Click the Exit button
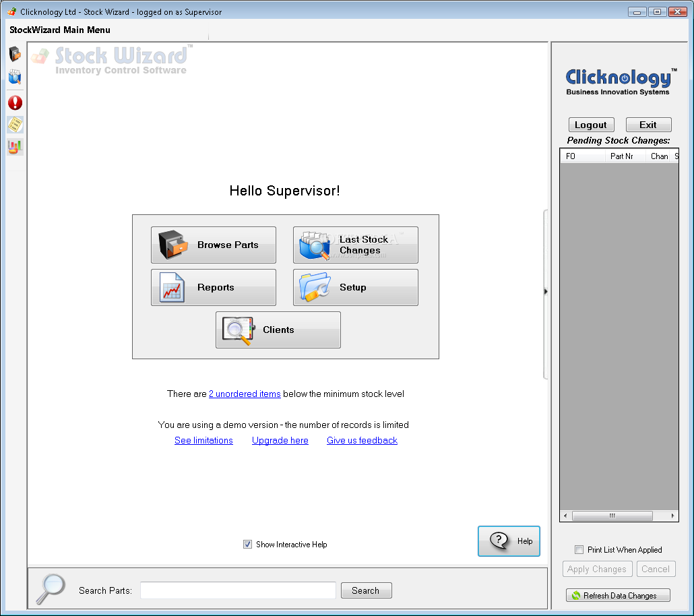The image size is (694, 616). pos(648,125)
